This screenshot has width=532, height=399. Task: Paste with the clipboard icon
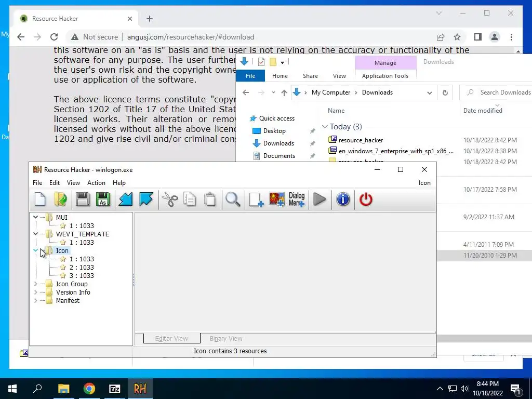coord(210,199)
